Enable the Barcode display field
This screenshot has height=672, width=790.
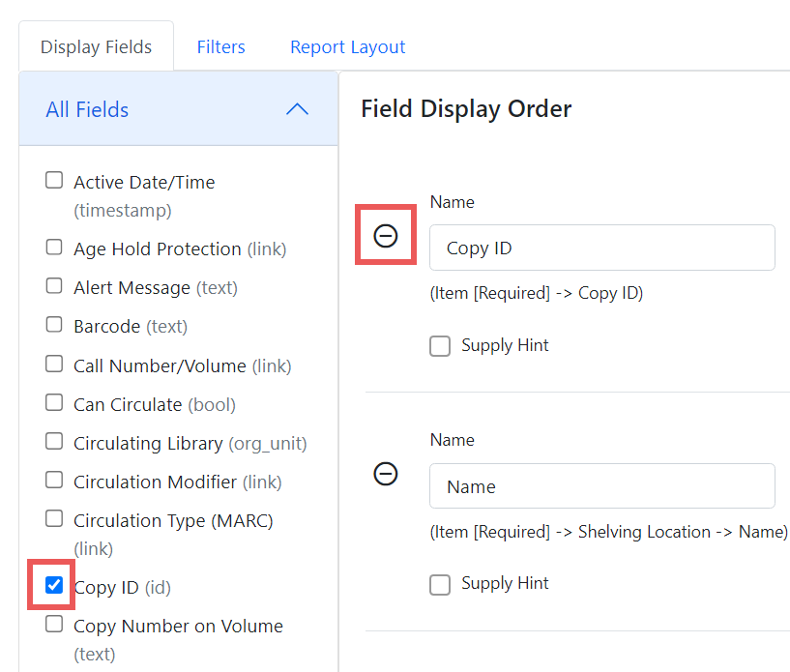coord(53,324)
